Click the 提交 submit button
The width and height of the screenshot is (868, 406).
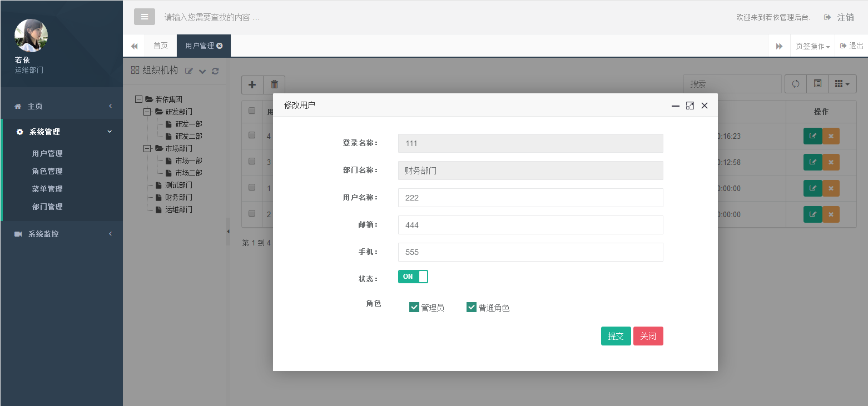point(616,336)
